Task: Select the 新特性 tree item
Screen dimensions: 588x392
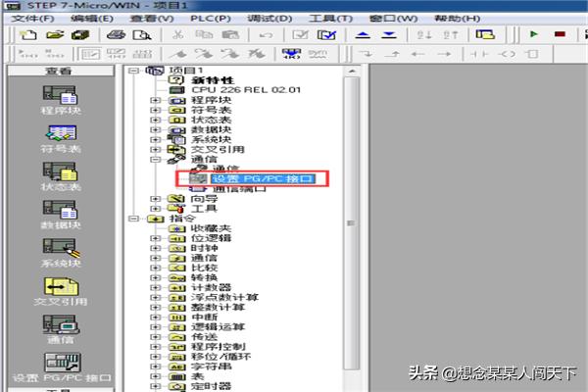Action: [x=213, y=80]
